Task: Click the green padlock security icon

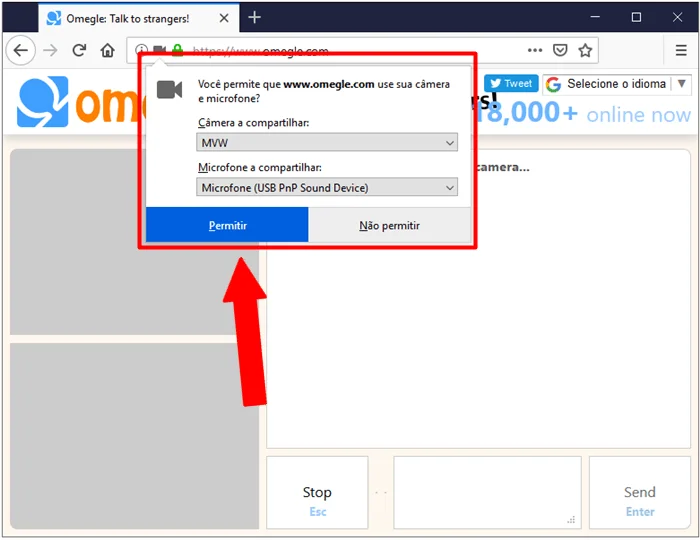Action: click(177, 50)
